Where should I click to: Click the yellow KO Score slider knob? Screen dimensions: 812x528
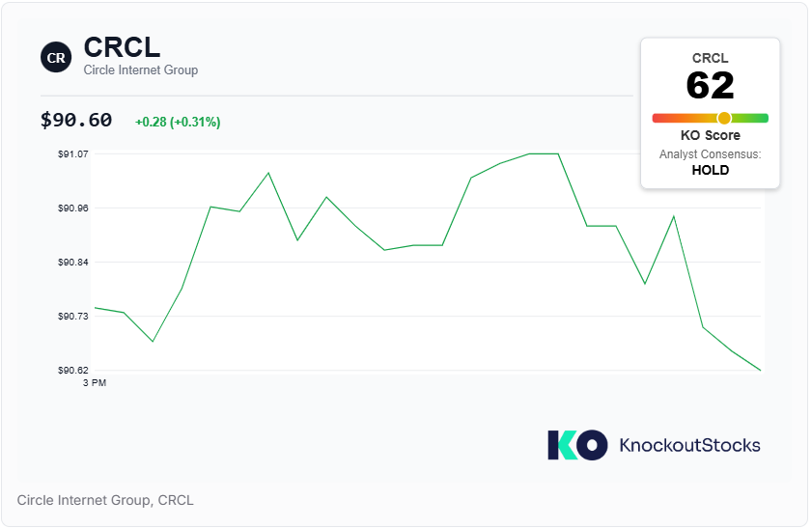pos(724,118)
